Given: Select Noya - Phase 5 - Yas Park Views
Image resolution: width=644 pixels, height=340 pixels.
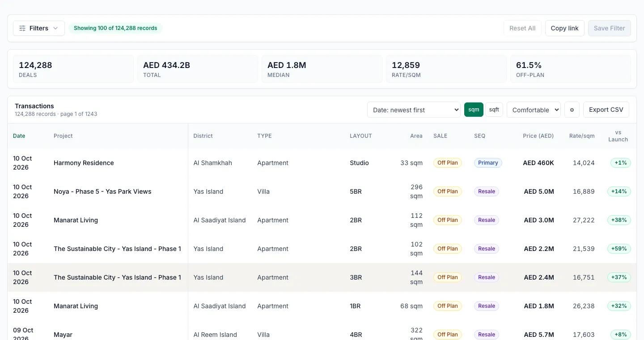Looking at the screenshot, I should pyautogui.click(x=102, y=191).
